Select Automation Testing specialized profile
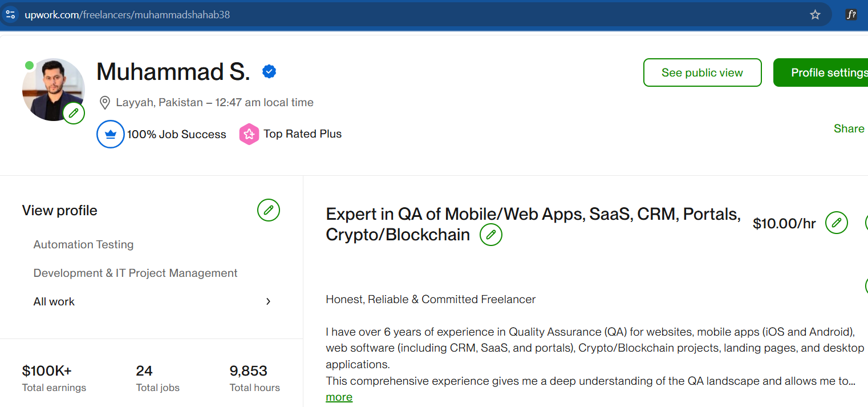This screenshot has height=407, width=868. [83, 244]
